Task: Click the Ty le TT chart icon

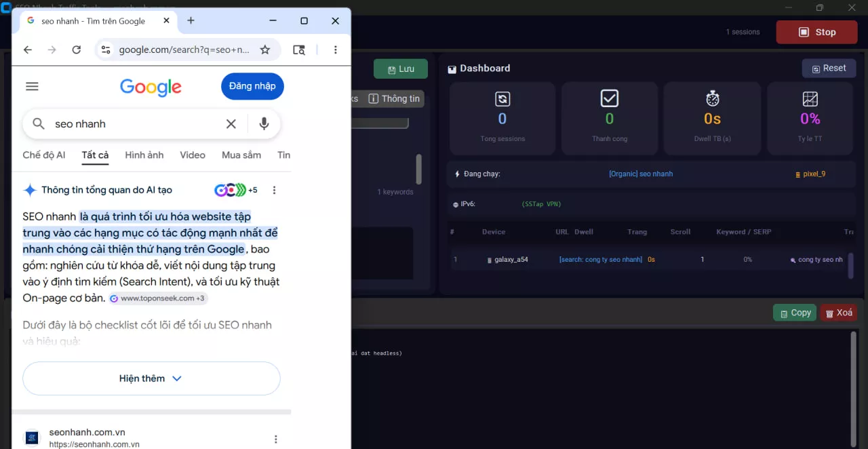Action: pyautogui.click(x=810, y=99)
